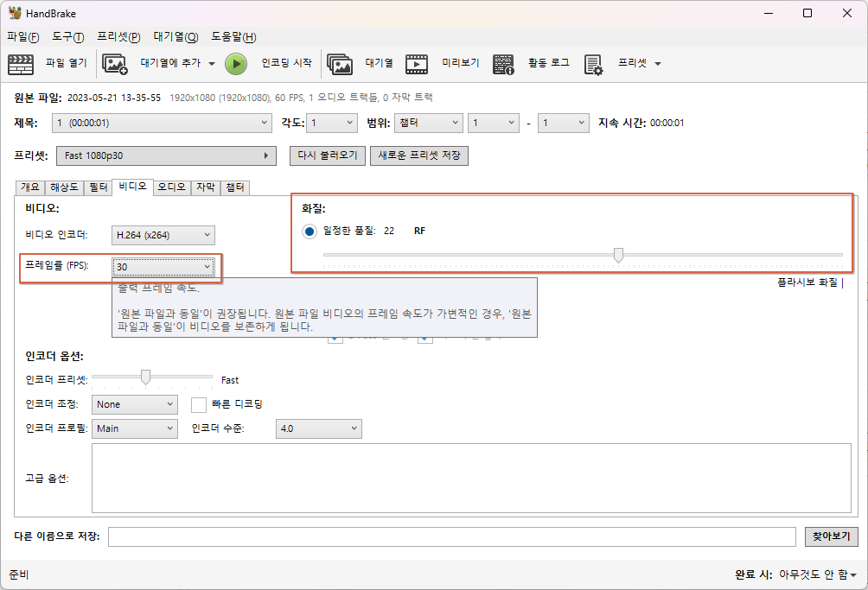Open the ending chapter dropdown
Image resolution: width=868 pixels, height=590 pixels.
pyautogui.click(x=563, y=123)
